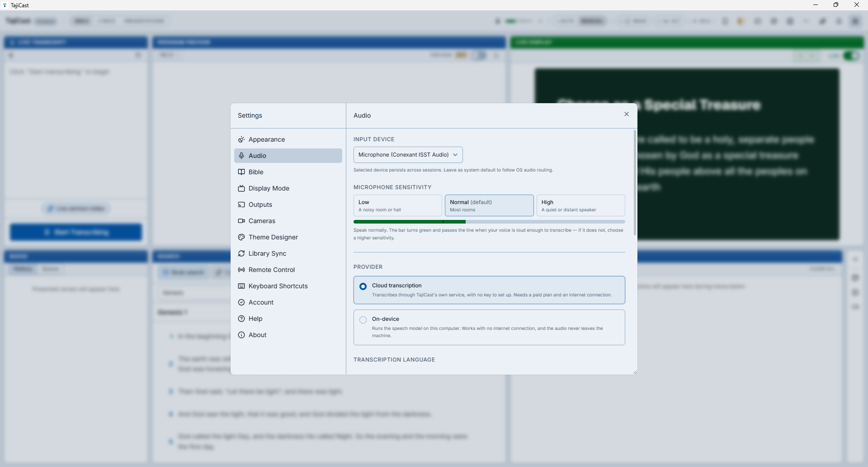Select the On-device provider radio button
Viewport: 868px width, 467px height.
point(363,320)
